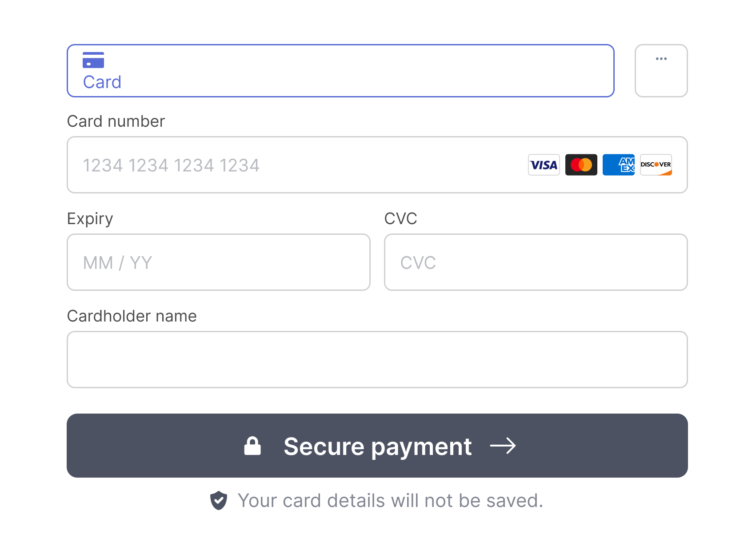This screenshot has width=756, height=543.
Task: Click the Discover logo icon
Action: click(x=656, y=165)
